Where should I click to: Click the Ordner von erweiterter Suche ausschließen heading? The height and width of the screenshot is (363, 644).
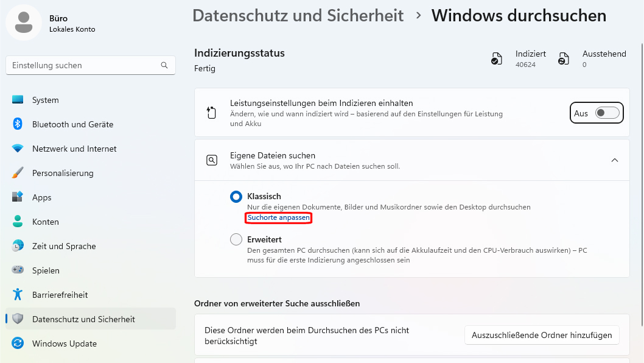tap(277, 303)
